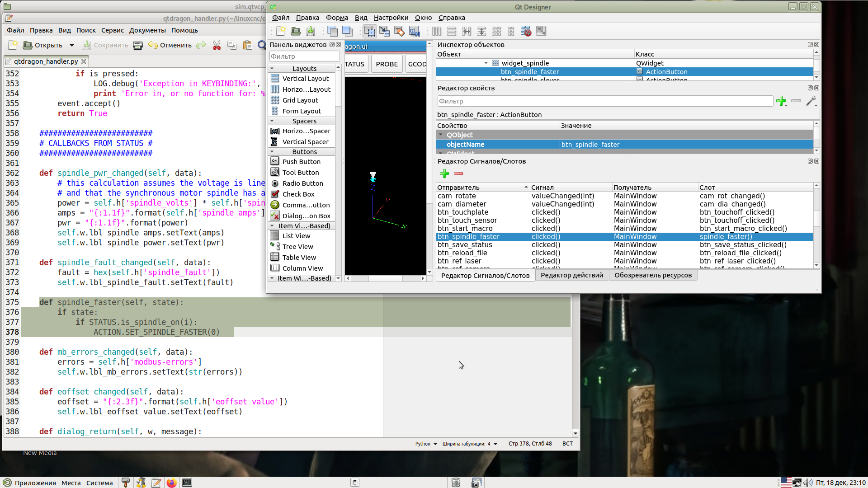This screenshot has height=488, width=868.
Task: Click the scissors Cut icon in editor
Action: 217,45
